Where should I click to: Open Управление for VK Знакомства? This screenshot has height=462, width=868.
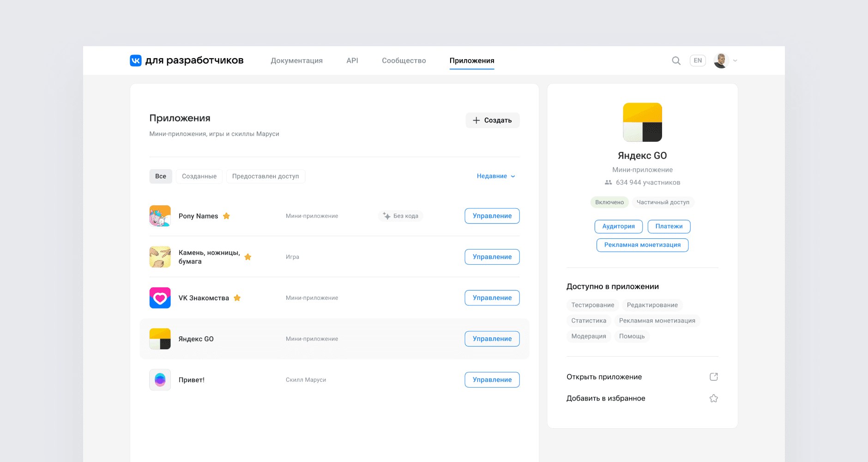[x=492, y=298]
